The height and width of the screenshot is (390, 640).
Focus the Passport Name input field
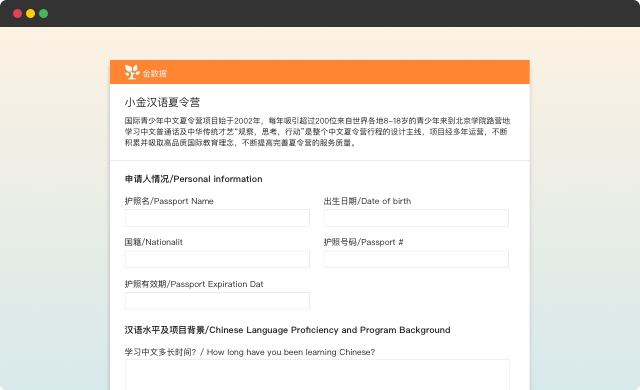[217, 218]
